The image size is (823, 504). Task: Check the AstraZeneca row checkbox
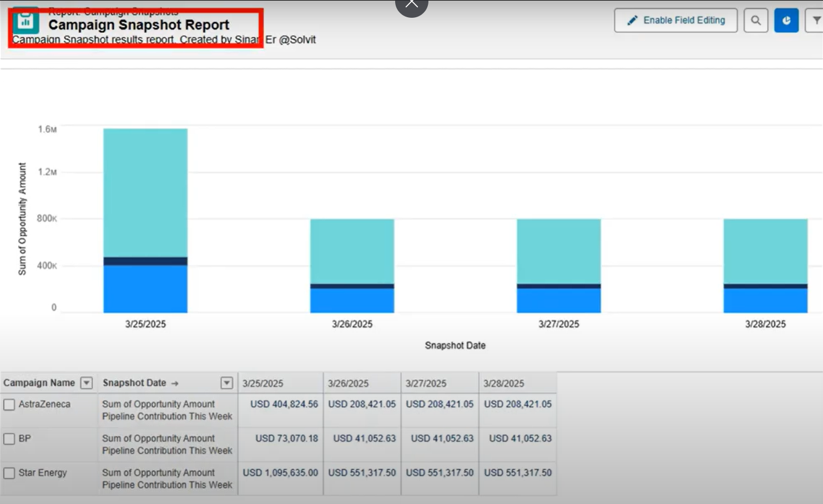9,405
